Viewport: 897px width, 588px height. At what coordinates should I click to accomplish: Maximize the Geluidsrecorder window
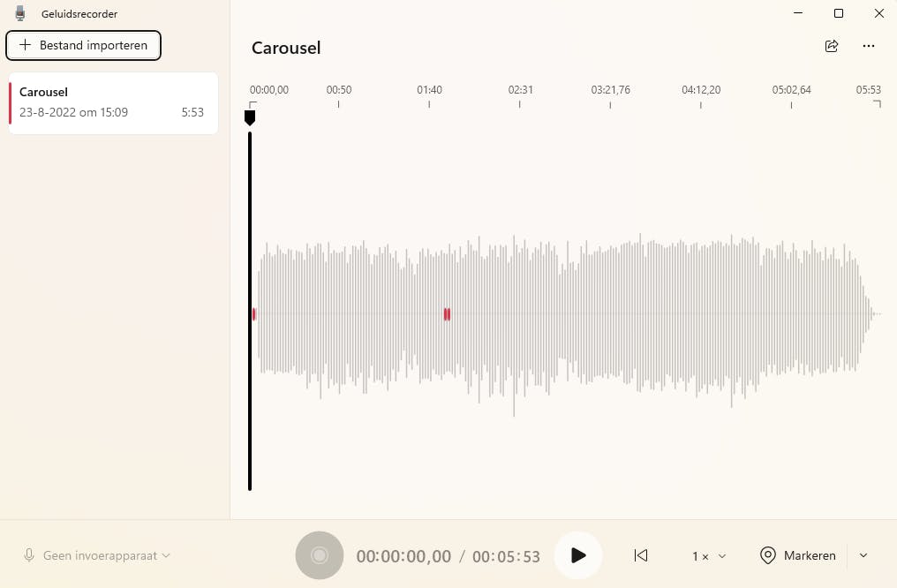839,13
